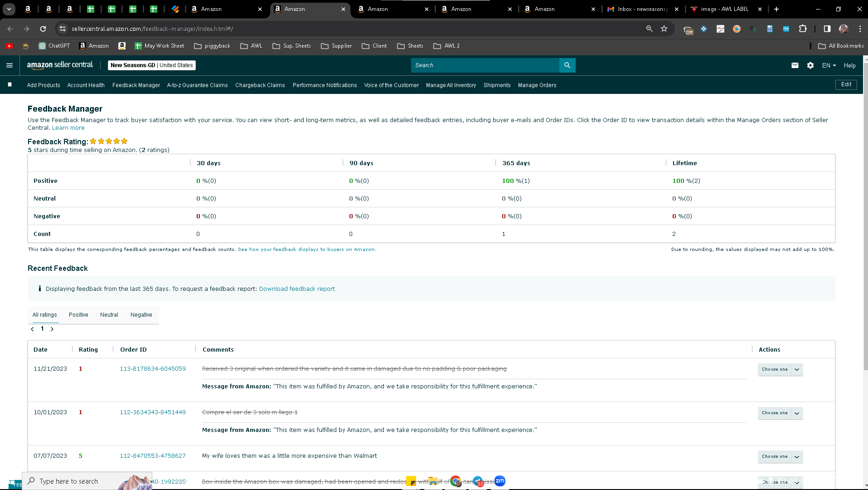Open File Explorer from the taskbar
Viewport: 868px width, 490px height.
433,481
